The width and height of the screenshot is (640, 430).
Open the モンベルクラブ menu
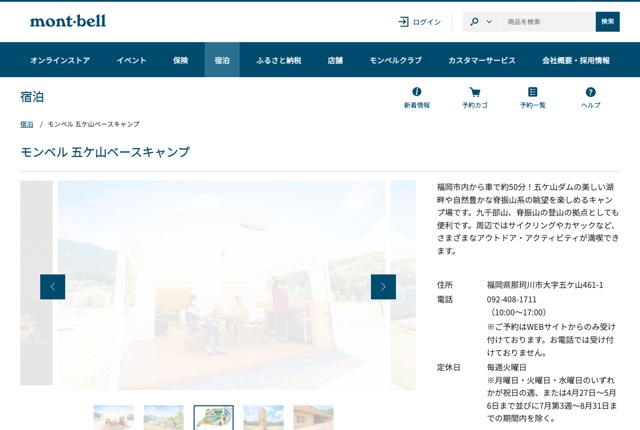396,60
